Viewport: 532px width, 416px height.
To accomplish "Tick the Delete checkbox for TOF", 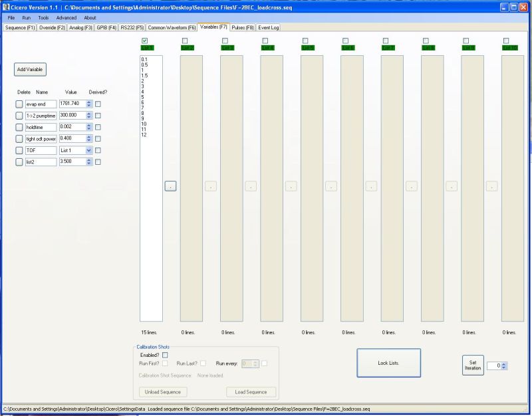I will pyautogui.click(x=19, y=150).
